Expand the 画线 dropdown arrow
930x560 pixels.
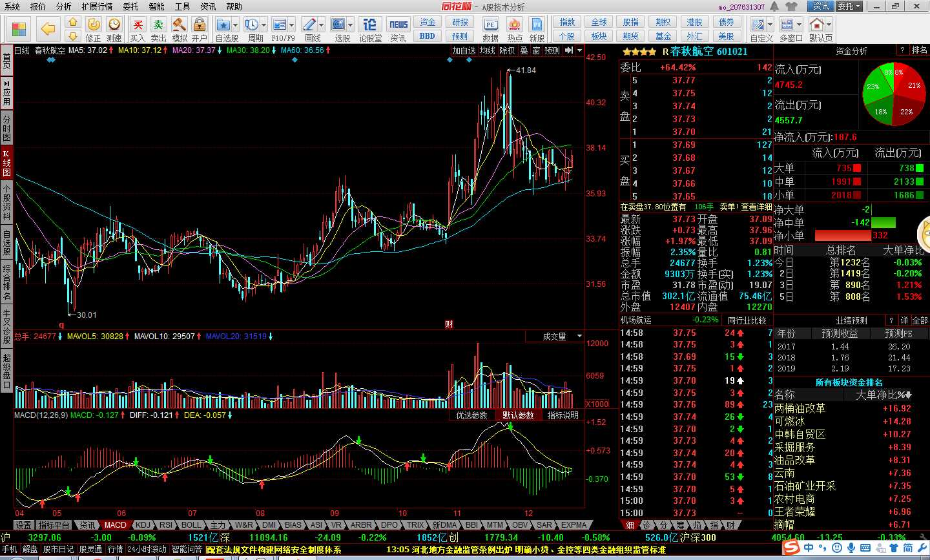click(321, 25)
